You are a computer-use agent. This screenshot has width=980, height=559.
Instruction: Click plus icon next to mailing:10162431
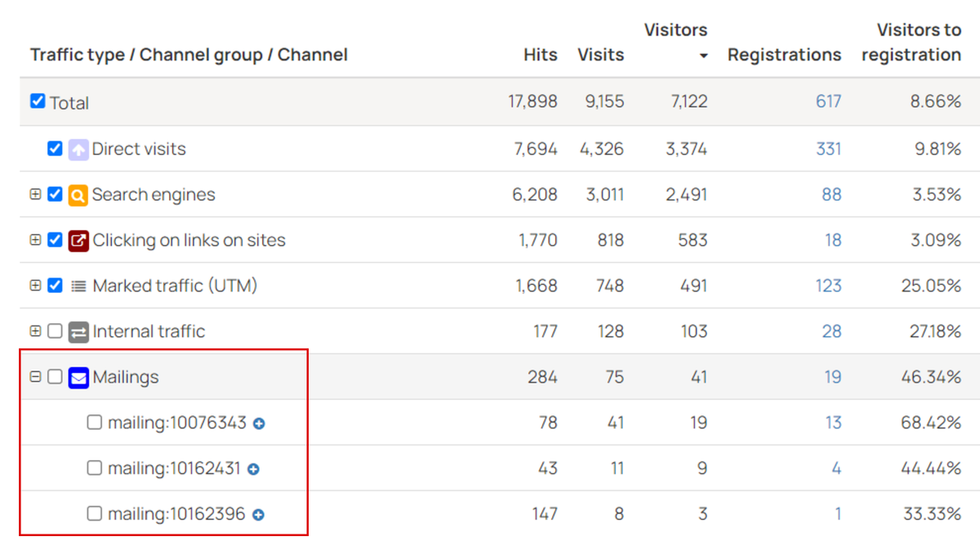[x=253, y=469]
